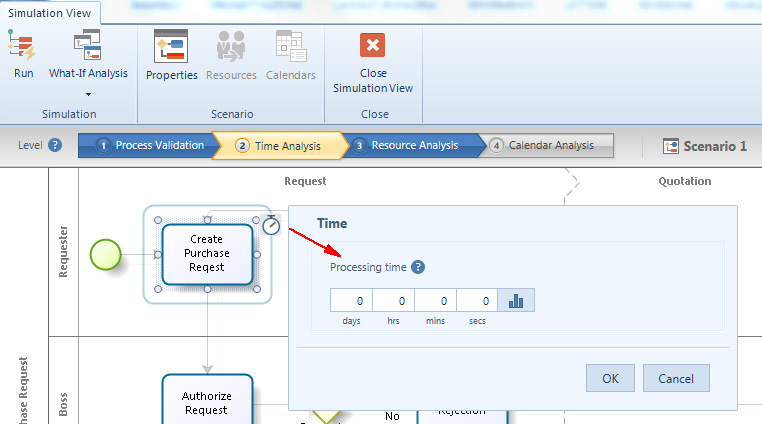The height and width of the screenshot is (424, 762).
Task: Run the simulation
Action: tap(23, 53)
